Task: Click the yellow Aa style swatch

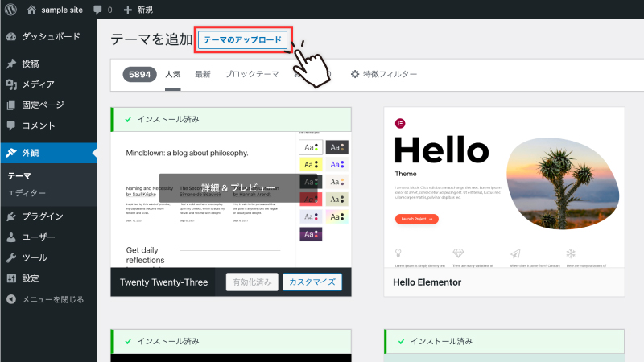Action: tap(311, 165)
